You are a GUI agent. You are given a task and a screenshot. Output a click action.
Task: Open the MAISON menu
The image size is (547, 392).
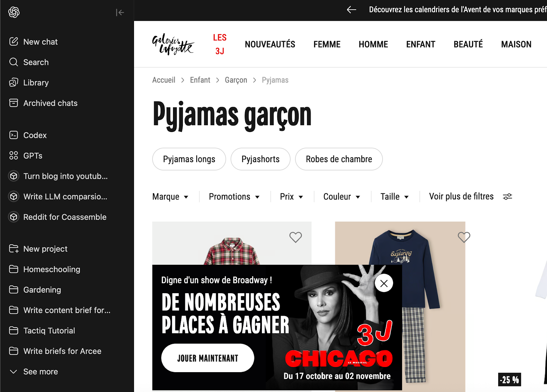click(x=516, y=44)
